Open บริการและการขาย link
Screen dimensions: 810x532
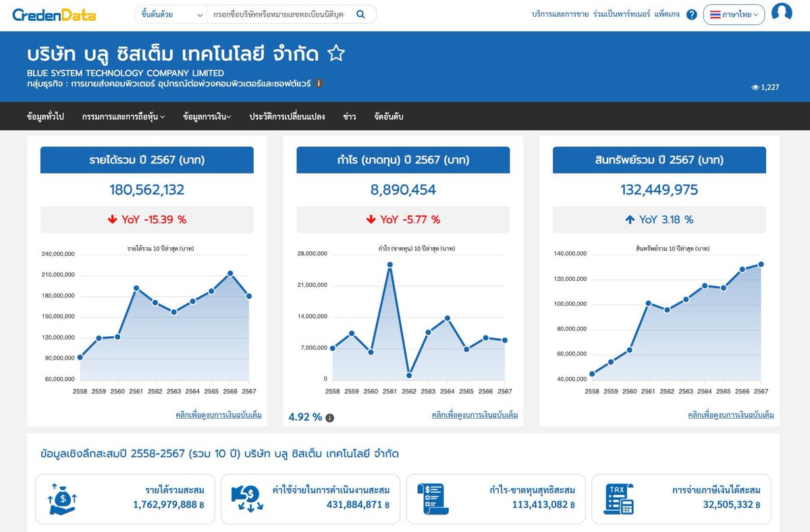tap(560, 14)
